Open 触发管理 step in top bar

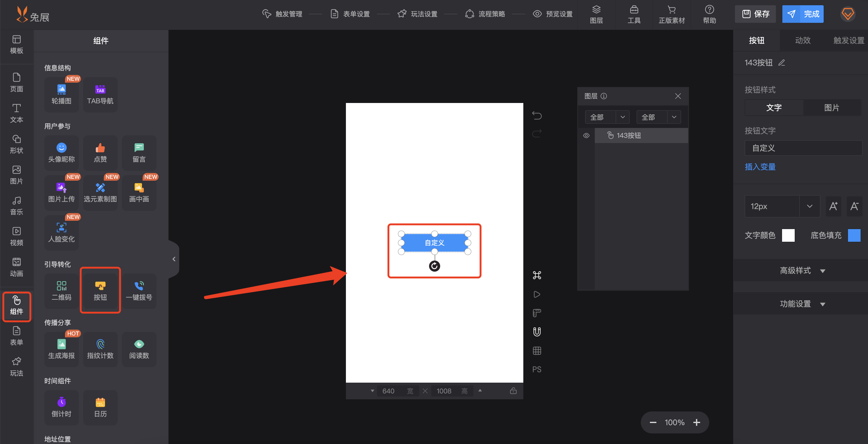[x=282, y=14]
